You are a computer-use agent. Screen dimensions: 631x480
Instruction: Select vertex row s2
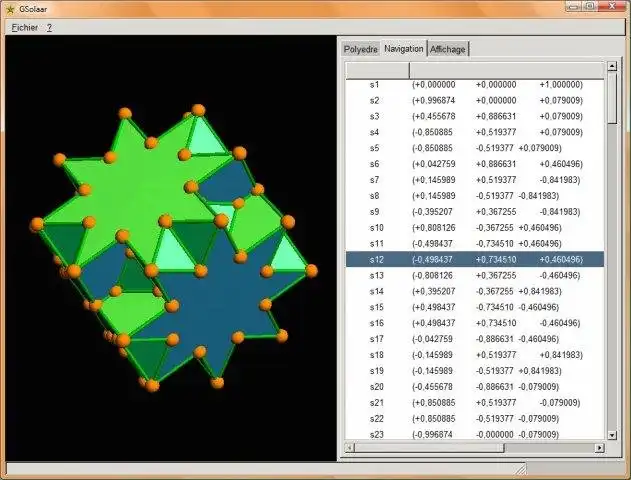[x=475, y=101]
